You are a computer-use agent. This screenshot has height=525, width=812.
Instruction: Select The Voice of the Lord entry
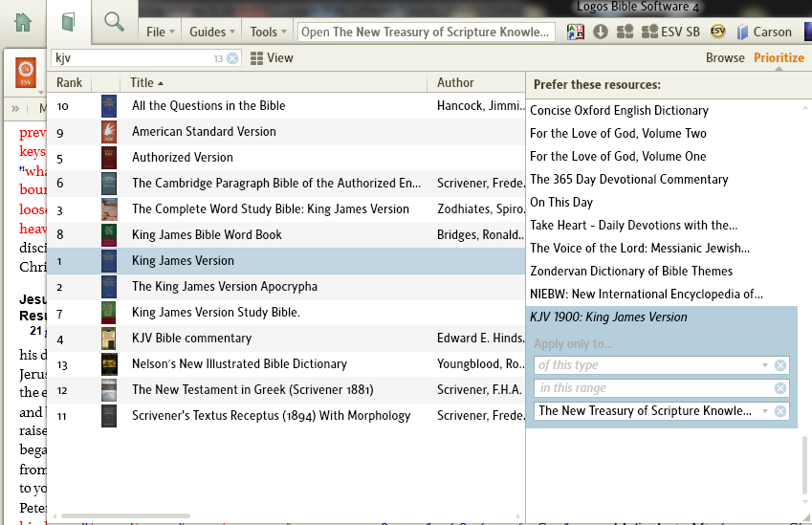[640, 248]
